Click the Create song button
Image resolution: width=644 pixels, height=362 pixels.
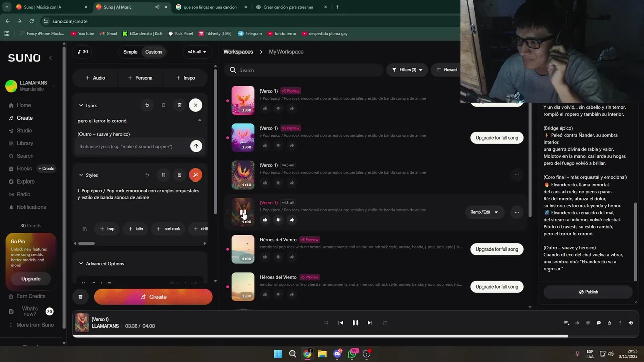point(153,297)
